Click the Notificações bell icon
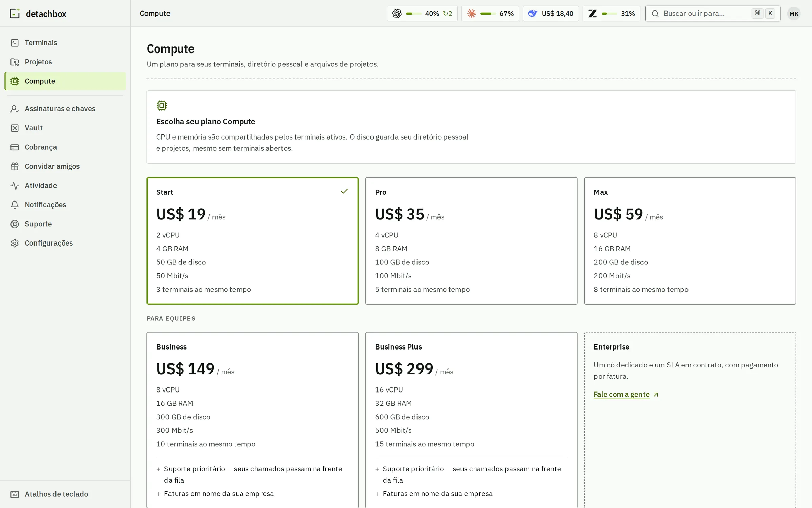Screen dimensions: 812x508 click(x=15, y=205)
